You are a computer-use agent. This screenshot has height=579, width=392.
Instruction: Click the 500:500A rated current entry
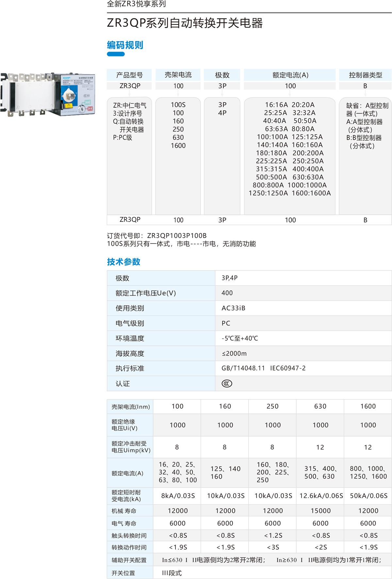point(271,177)
